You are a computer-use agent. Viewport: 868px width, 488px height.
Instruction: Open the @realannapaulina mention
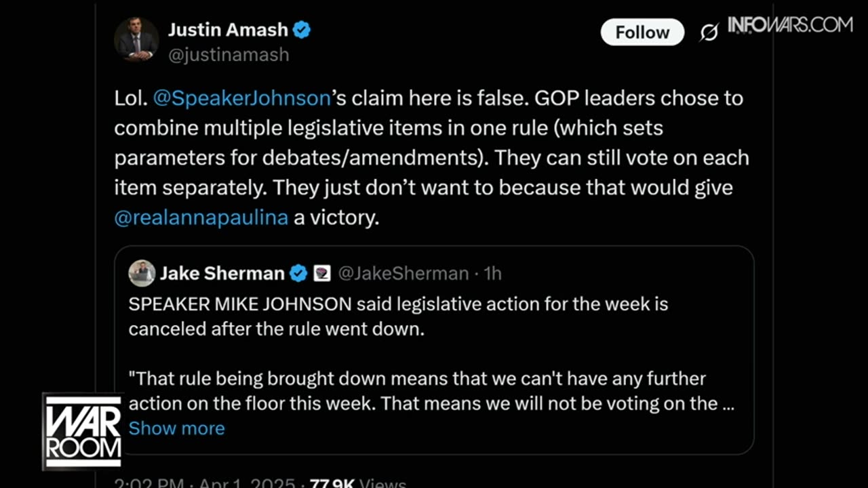click(201, 218)
